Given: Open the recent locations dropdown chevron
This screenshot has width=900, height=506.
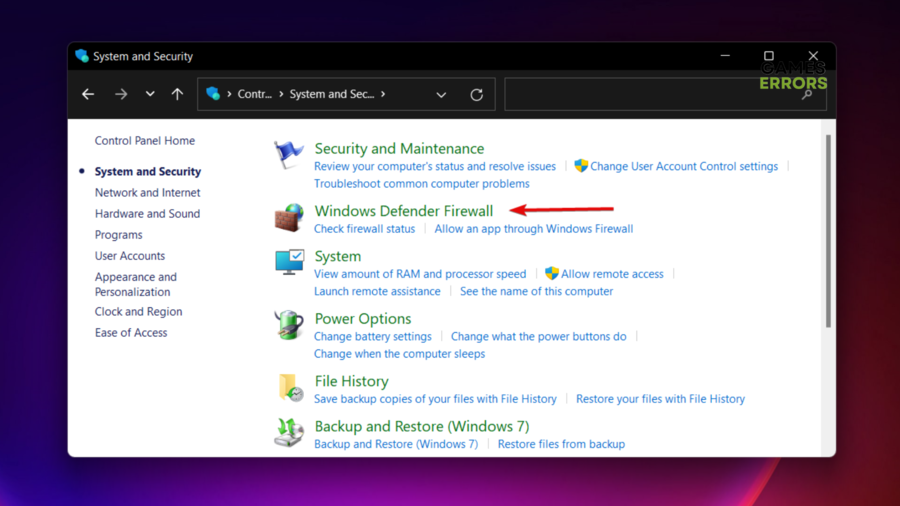Looking at the screenshot, I should click(x=150, y=94).
